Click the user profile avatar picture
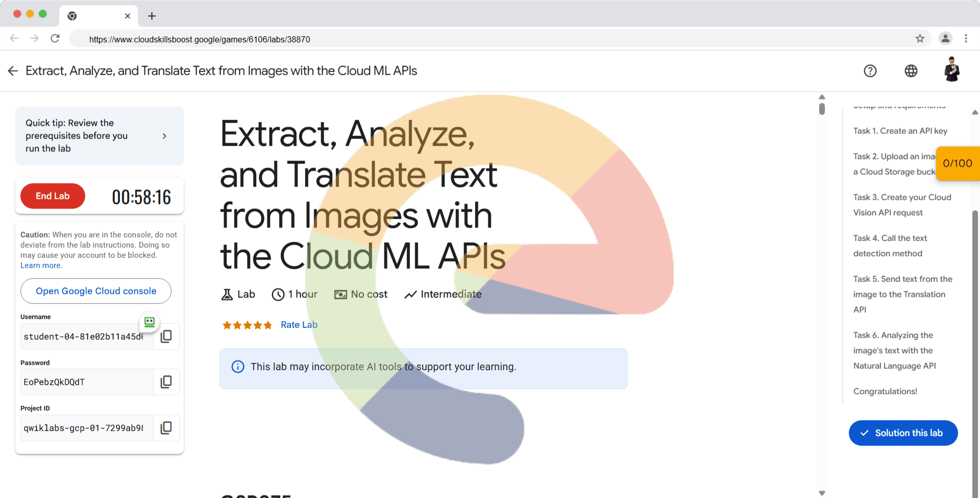Image resolution: width=980 pixels, height=498 pixels. click(951, 70)
